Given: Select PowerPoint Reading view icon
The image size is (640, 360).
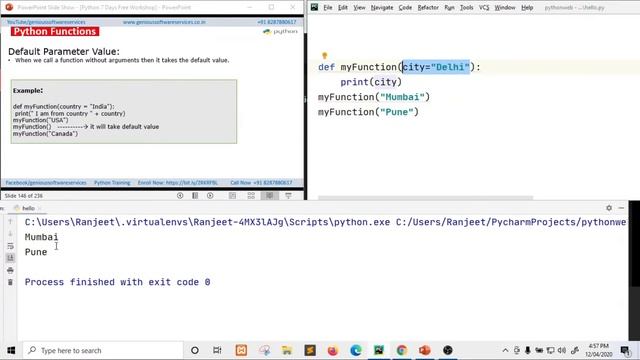Looking at the screenshot, I should point(269,196).
